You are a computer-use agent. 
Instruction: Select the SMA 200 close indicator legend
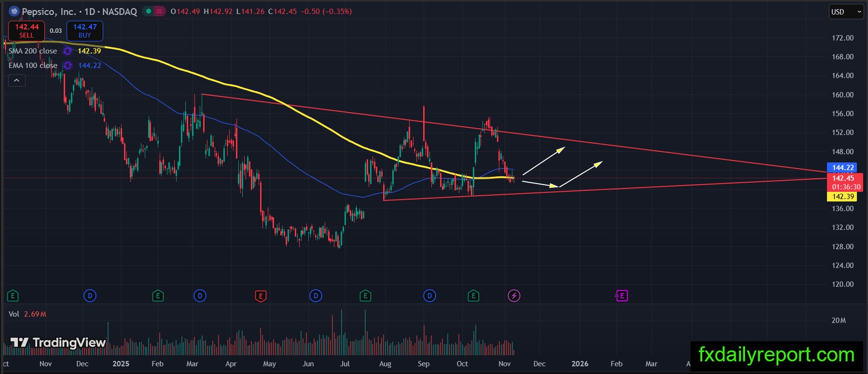tap(33, 51)
